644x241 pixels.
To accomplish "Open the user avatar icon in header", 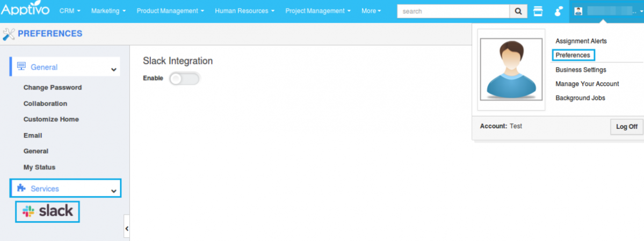I will coord(578,11).
